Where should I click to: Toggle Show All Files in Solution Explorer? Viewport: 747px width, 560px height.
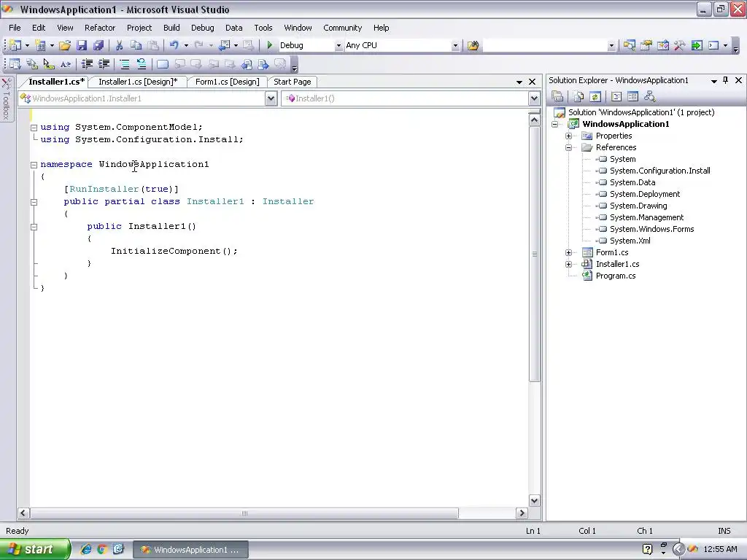point(578,97)
